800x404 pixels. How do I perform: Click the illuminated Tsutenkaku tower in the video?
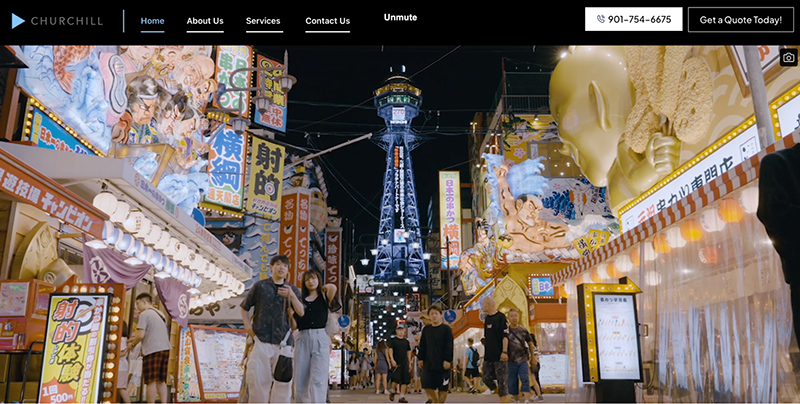pyautogui.click(x=398, y=170)
